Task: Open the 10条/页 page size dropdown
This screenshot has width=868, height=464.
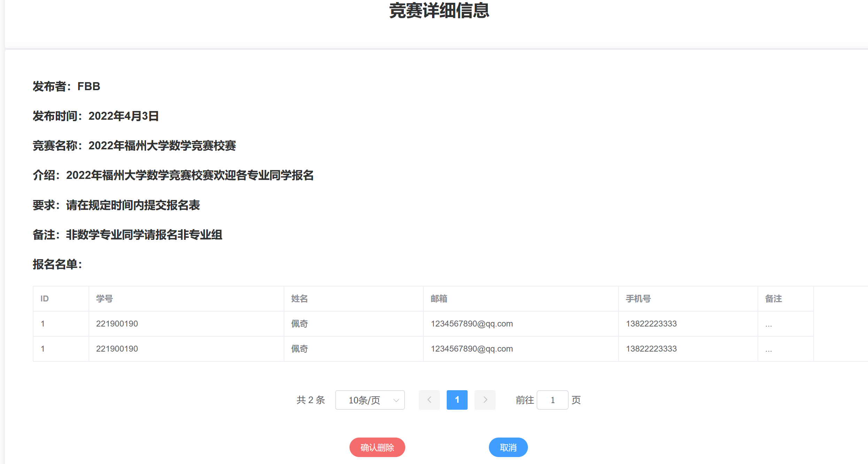Action: pyautogui.click(x=365, y=400)
